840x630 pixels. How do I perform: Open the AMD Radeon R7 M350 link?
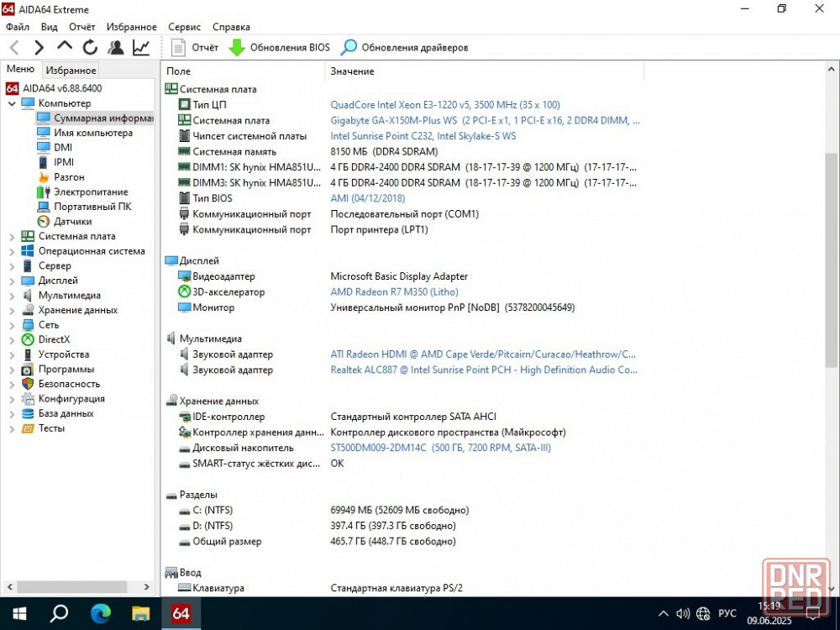point(394,292)
